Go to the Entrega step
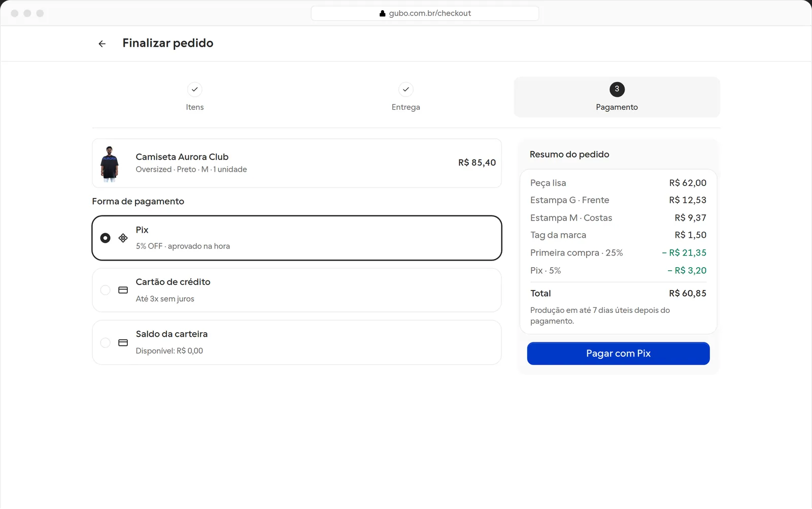This screenshot has width=812, height=509. [406, 97]
